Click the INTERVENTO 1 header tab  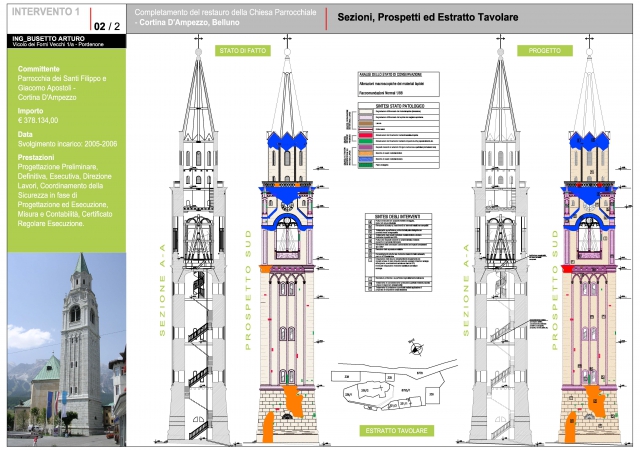[x=44, y=12]
